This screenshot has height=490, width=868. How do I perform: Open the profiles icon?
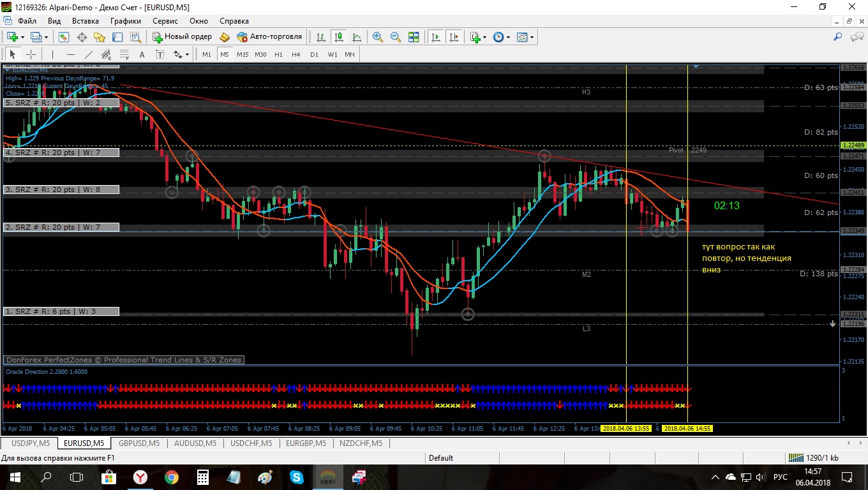pyautogui.click(x=36, y=37)
